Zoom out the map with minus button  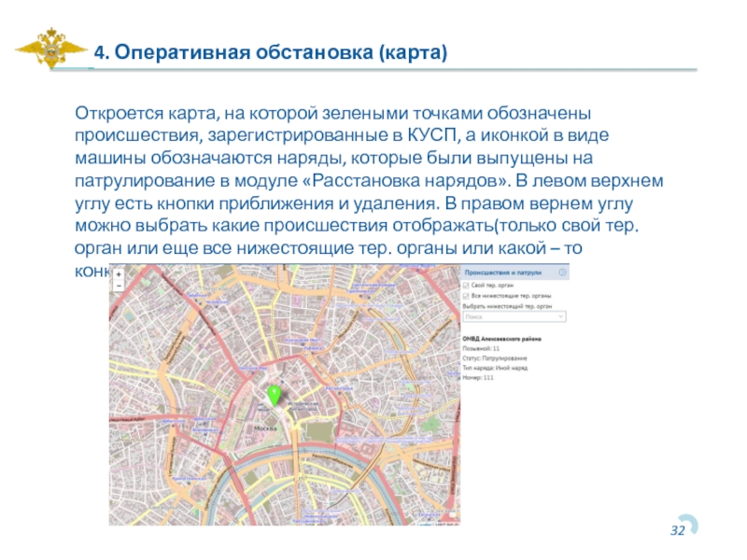(119, 286)
